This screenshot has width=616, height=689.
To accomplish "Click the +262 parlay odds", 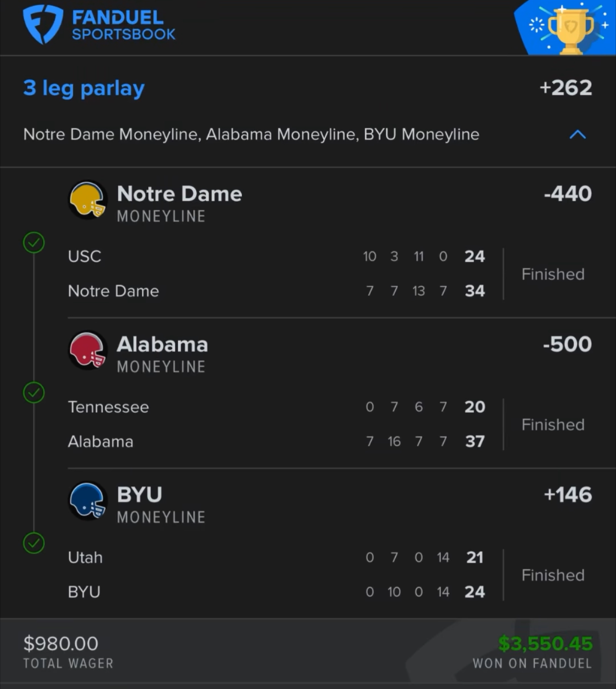I will click(x=566, y=88).
